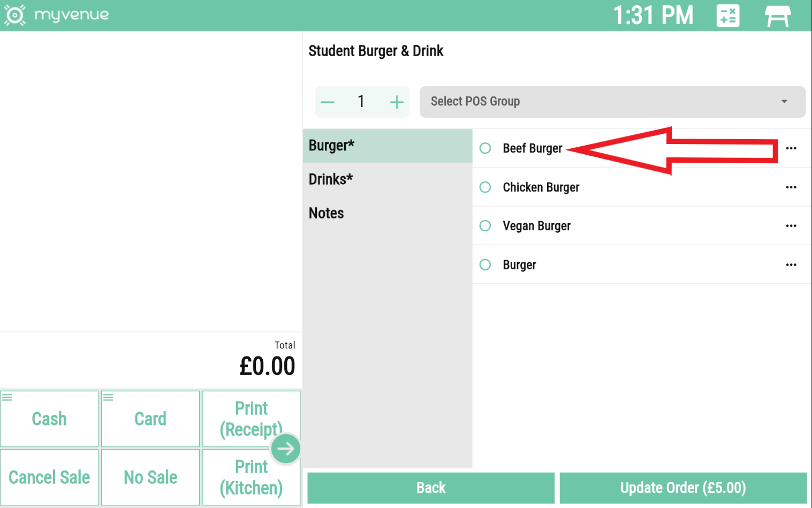Open the calculator icon in header

point(727,16)
